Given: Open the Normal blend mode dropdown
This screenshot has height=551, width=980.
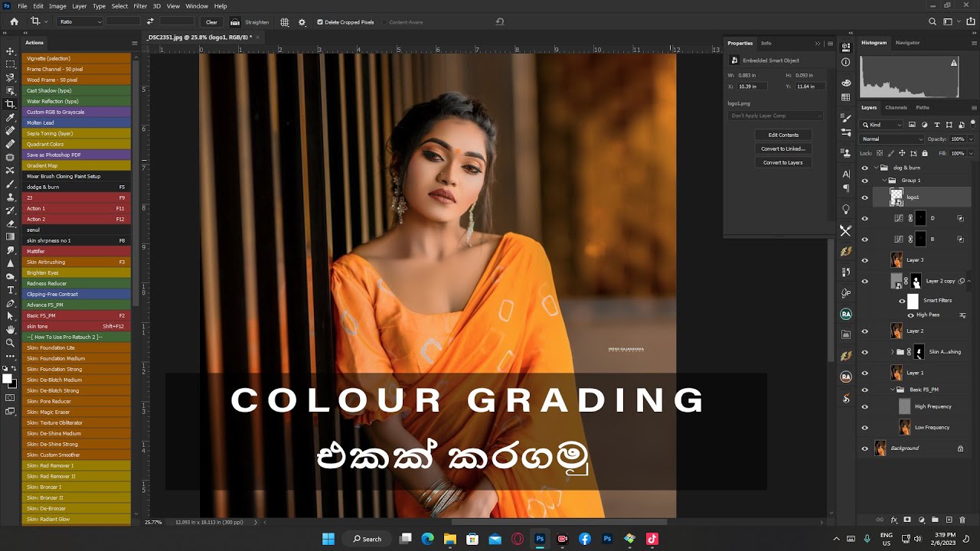Looking at the screenshot, I should (x=892, y=139).
